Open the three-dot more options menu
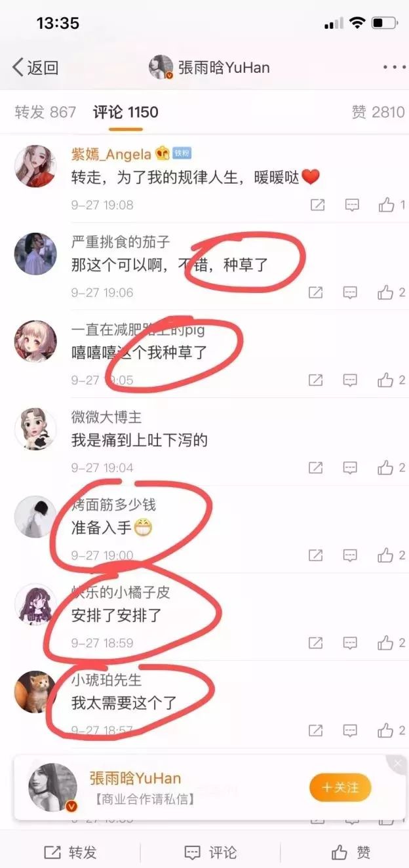This screenshot has height=868, width=409. click(395, 68)
